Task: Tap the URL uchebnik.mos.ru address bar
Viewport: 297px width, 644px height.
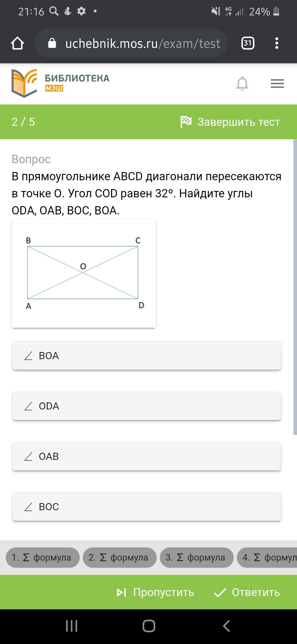Action: pyautogui.click(x=143, y=43)
